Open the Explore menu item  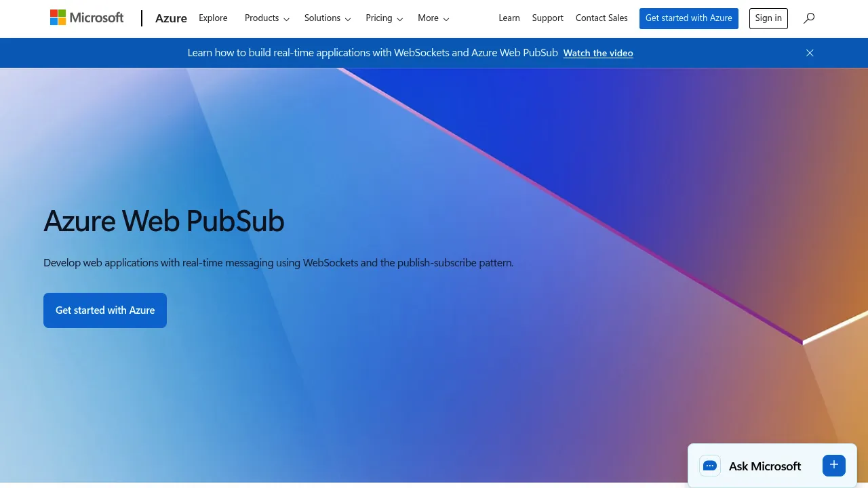click(213, 18)
